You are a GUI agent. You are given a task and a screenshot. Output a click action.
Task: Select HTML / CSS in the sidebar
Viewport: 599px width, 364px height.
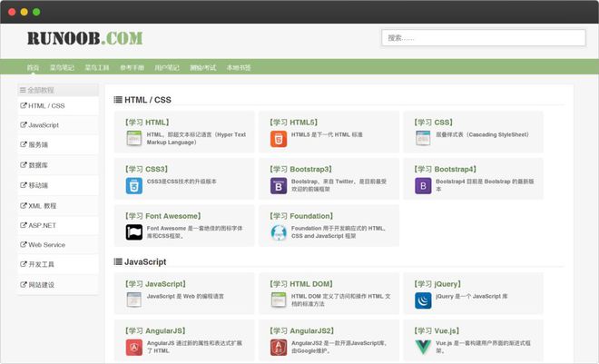point(58,106)
